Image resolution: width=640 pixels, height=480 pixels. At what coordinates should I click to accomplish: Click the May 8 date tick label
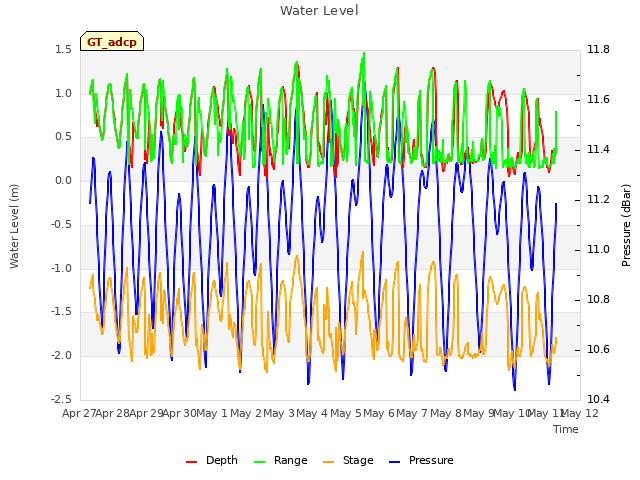click(x=446, y=413)
